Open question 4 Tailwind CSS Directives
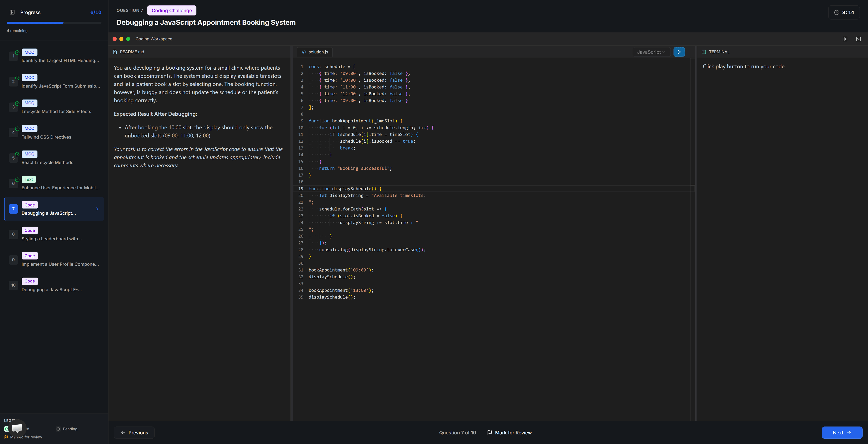Image resolution: width=868 pixels, height=444 pixels. (x=54, y=132)
